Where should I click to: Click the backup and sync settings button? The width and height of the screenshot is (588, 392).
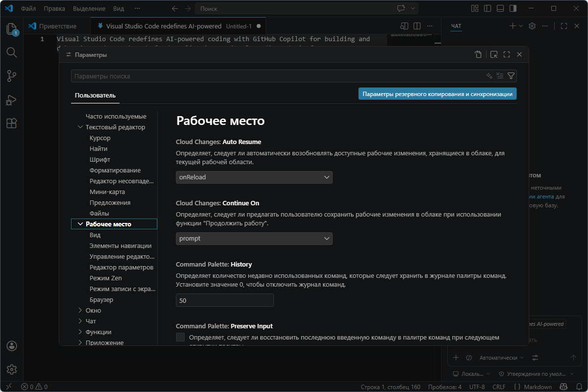[x=437, y=94]
